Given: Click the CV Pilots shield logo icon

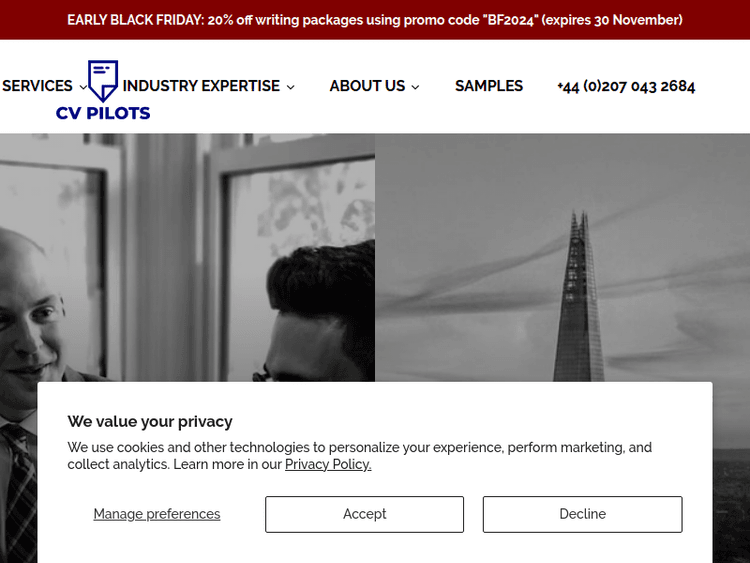Looking at the screenshot, I should click(102, 79).
